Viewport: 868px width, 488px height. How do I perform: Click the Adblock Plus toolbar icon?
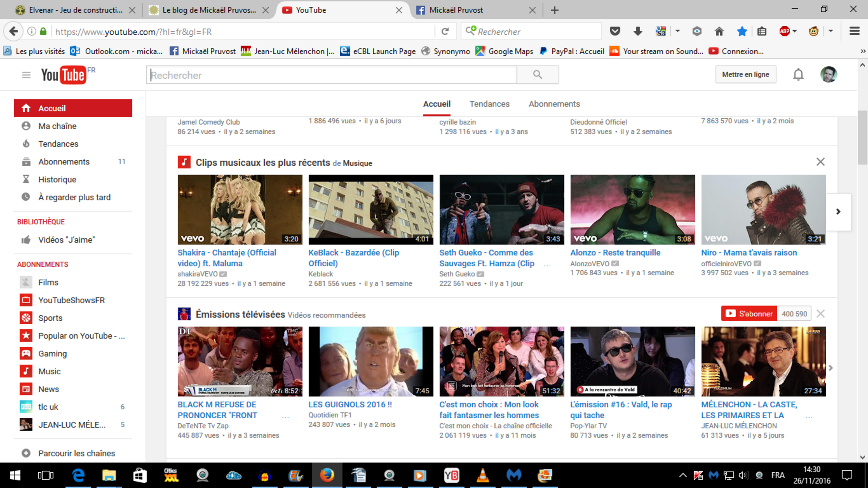click(x=784, y=32)
